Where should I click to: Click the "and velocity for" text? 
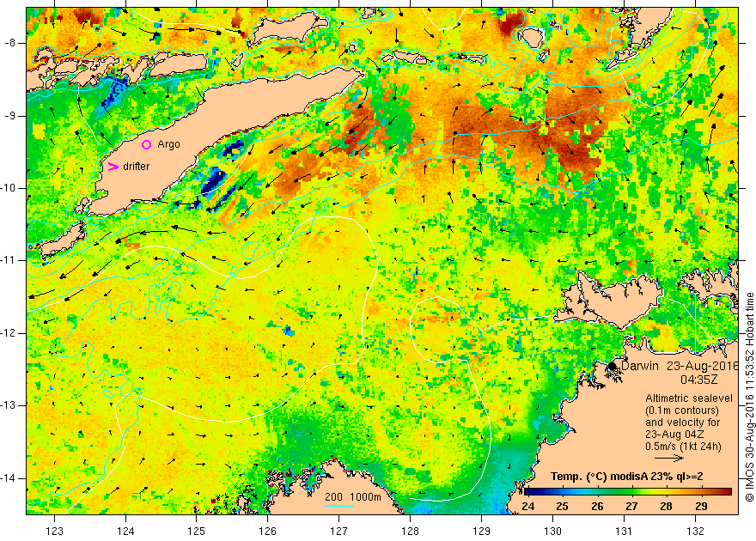coord(683,422)
